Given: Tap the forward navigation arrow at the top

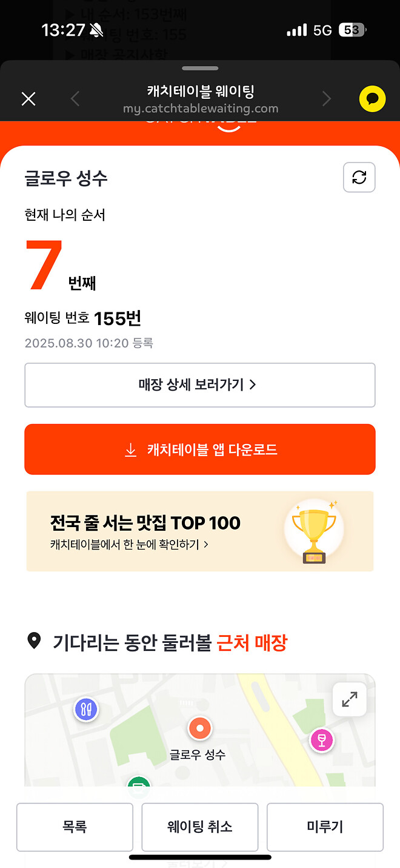Looking at the screenshot, I should click(x=327, y=98).
